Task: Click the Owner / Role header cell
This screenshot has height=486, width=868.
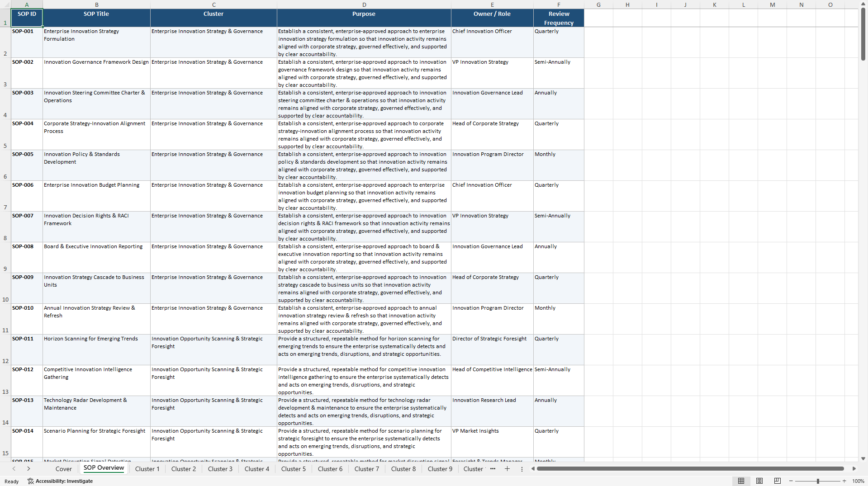Action: (x=492, y=18)
